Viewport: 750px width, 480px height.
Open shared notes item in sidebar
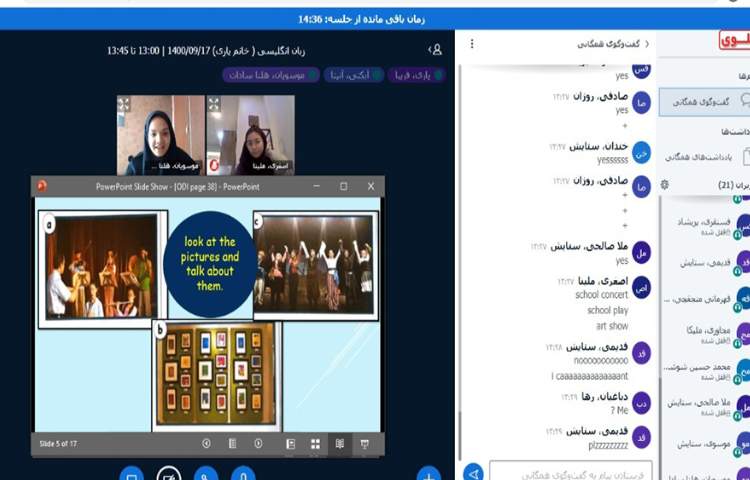[705, 156]
